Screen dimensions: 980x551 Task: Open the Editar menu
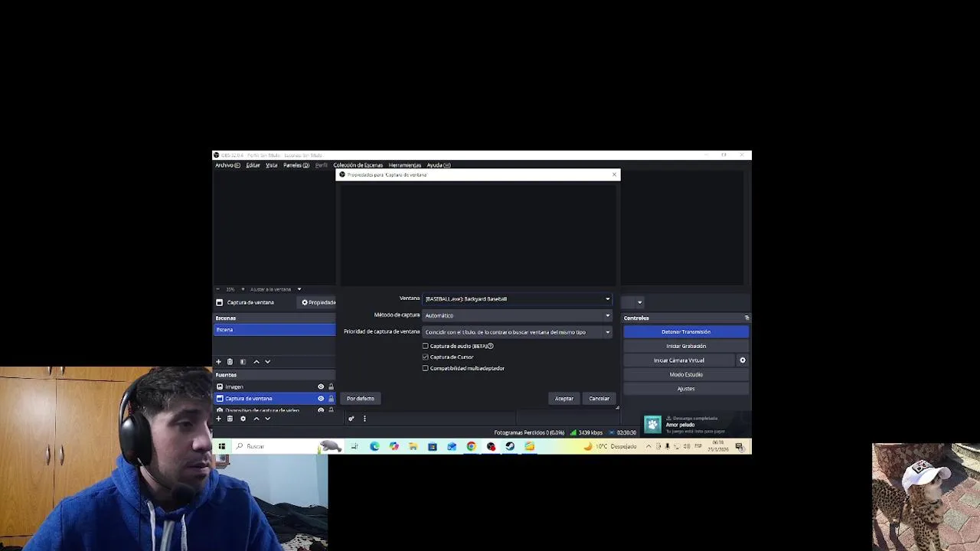coord(253,165)
